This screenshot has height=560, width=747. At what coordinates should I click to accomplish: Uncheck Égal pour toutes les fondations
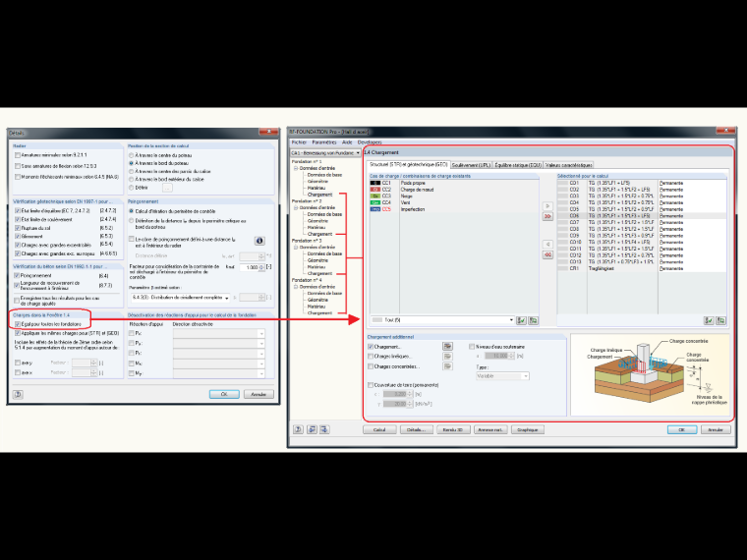[18, 324]
